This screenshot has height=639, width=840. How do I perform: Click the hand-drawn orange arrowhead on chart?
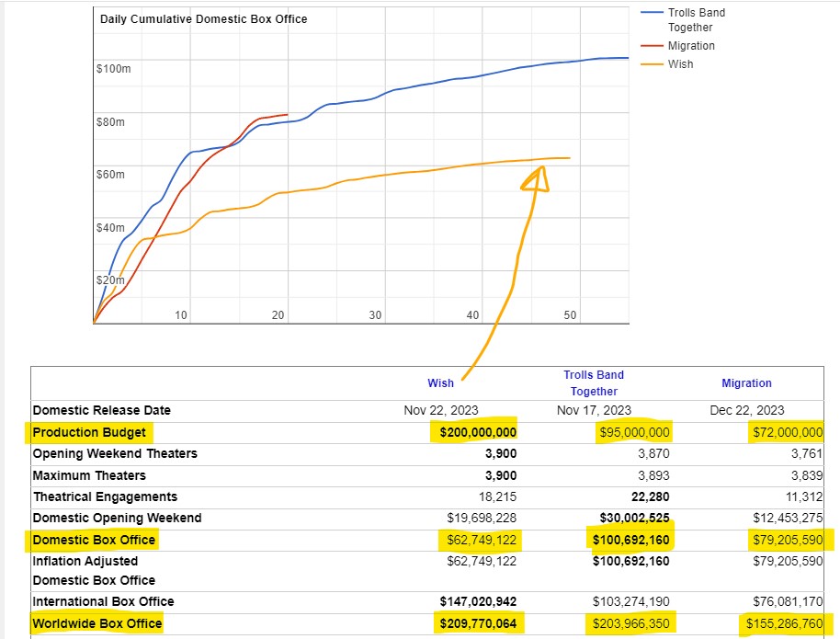(x=535, y=177)
